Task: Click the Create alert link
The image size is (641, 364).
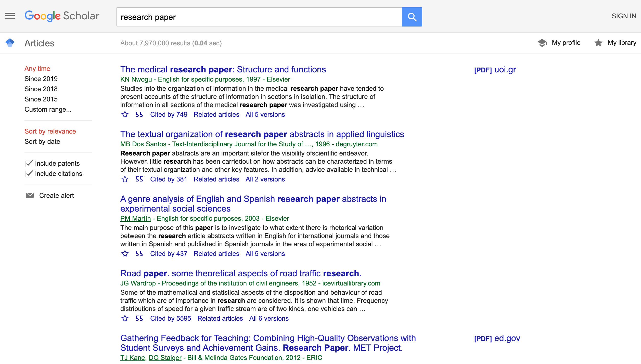Action: click(x=57, y=196)
